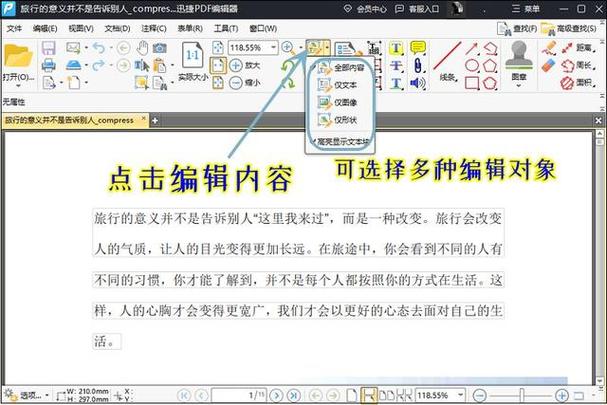Redo the last undone action
The width and height of the screenshot is (607, 405).
99,65
